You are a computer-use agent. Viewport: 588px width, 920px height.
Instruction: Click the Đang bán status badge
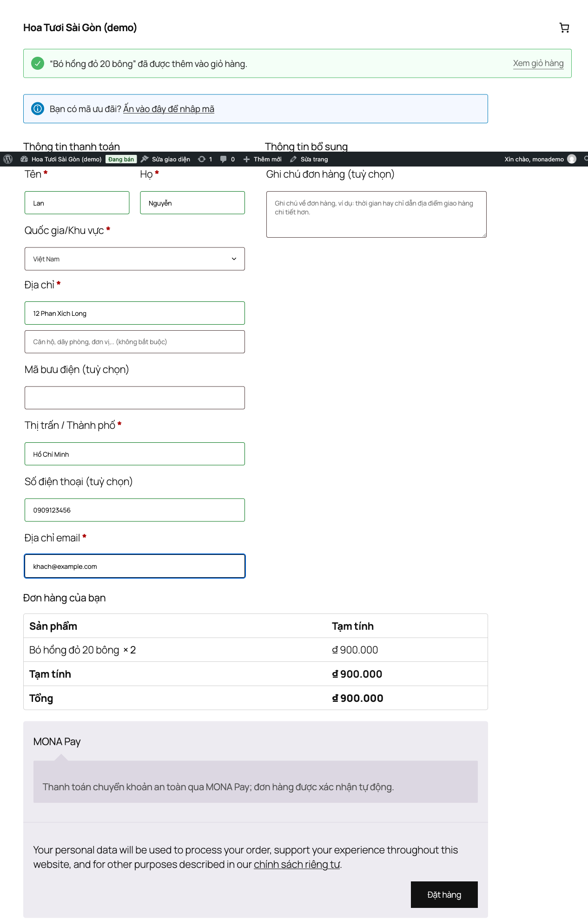click(x=121, y=159)
